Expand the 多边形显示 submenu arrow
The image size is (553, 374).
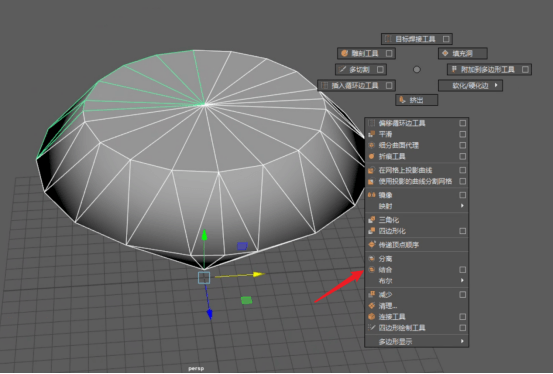(x=462, y=341)
